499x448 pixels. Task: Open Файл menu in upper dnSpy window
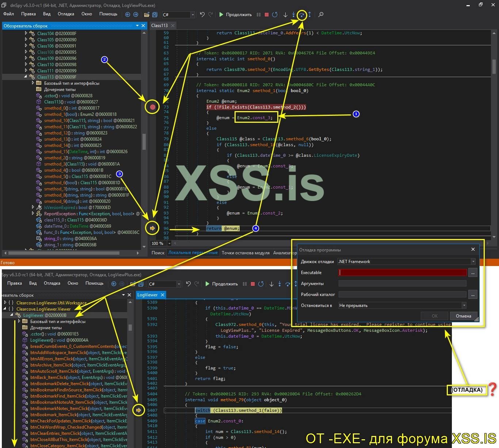pos(9,14)
